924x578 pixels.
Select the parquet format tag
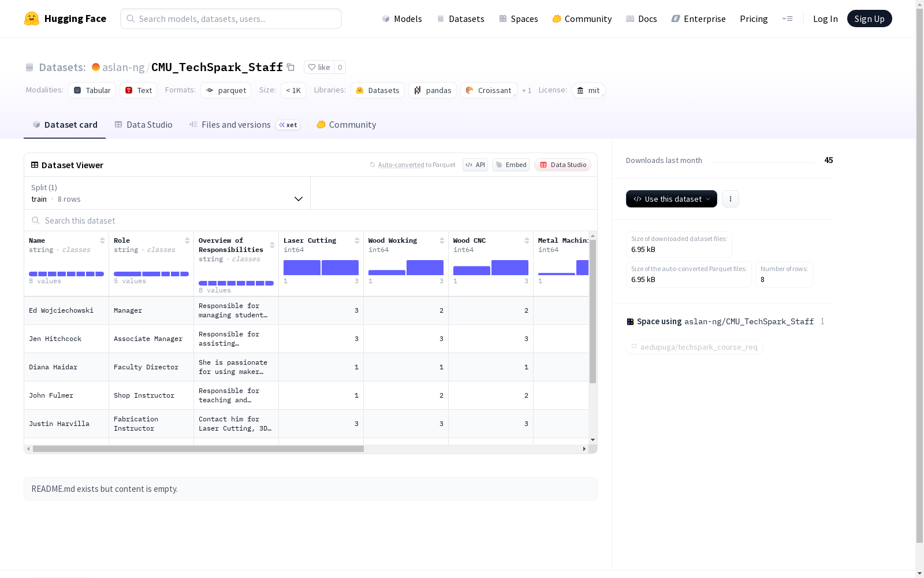(x=226, y=90)
